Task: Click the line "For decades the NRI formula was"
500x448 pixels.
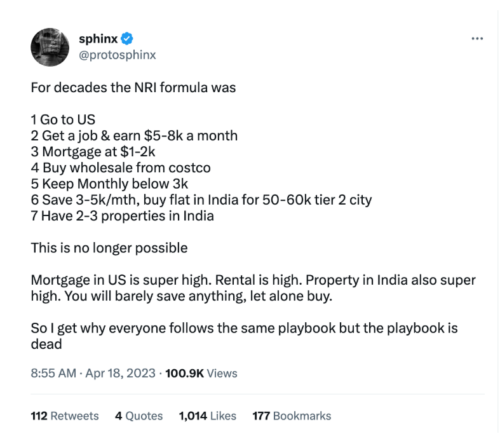Action: point(133,88)
